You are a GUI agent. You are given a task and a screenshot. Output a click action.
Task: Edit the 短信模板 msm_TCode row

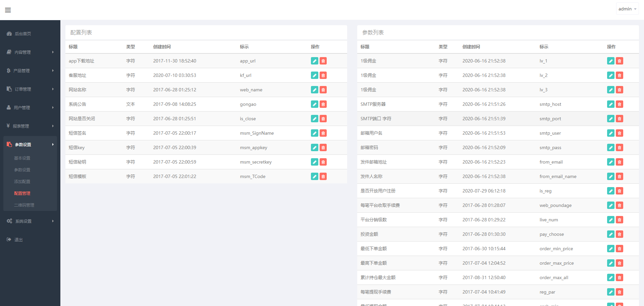(314, 176)
